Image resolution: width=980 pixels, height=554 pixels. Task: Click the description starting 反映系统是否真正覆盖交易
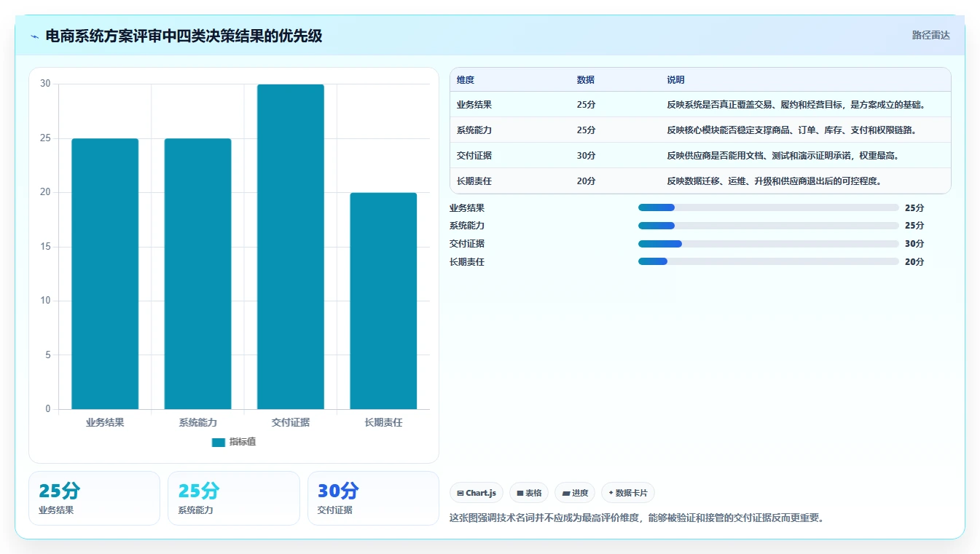pyautogui.click(x=796, y=105)
